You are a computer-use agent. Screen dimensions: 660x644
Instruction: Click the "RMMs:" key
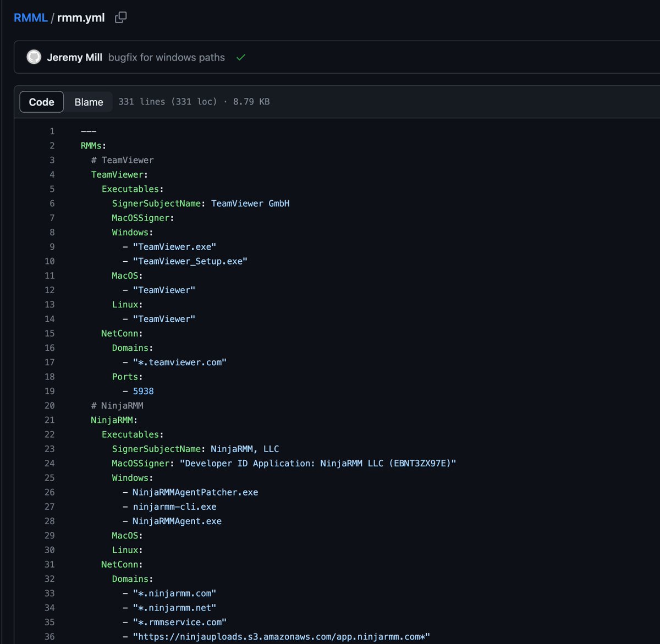point(94,146)
